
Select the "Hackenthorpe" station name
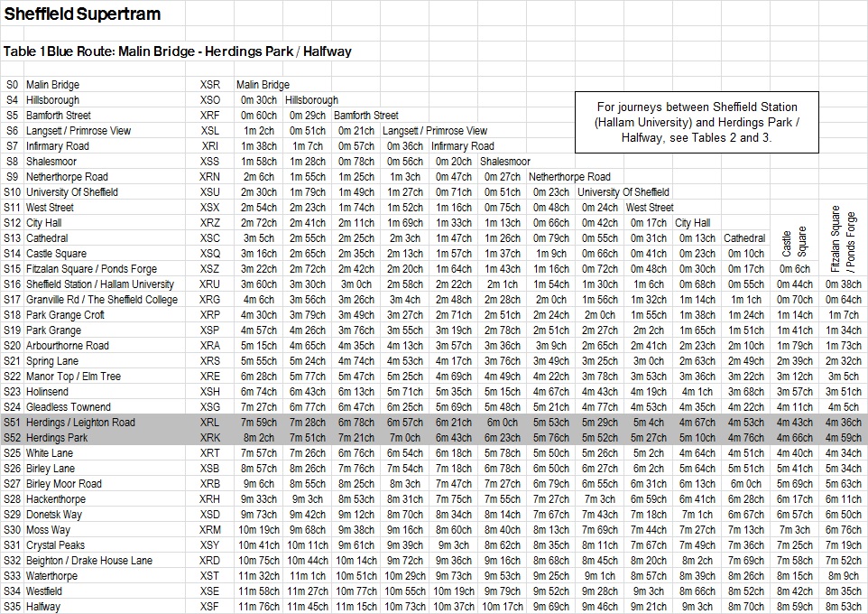coord(56,499)
